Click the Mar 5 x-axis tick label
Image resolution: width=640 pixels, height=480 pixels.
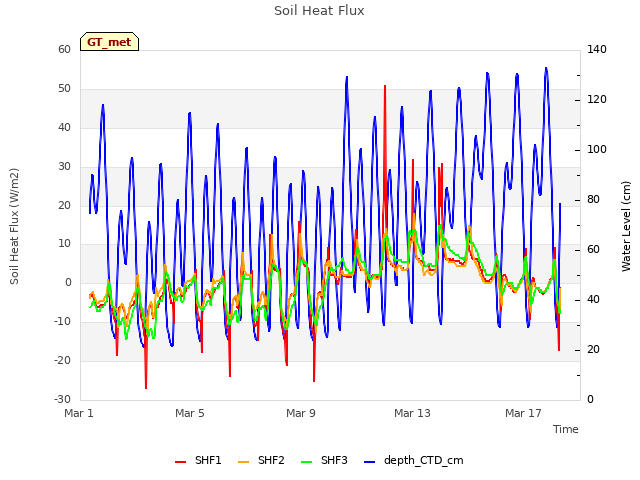[x=190, y=413]
